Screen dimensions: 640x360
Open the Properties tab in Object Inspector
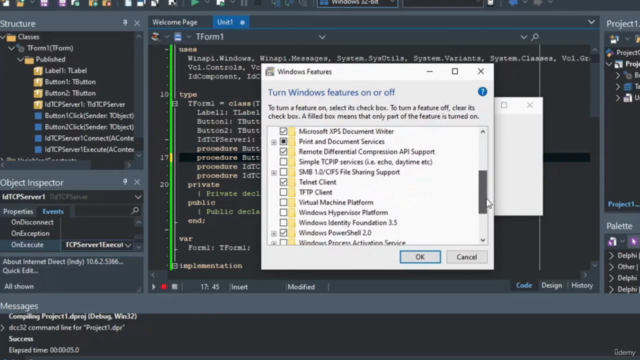18,211
